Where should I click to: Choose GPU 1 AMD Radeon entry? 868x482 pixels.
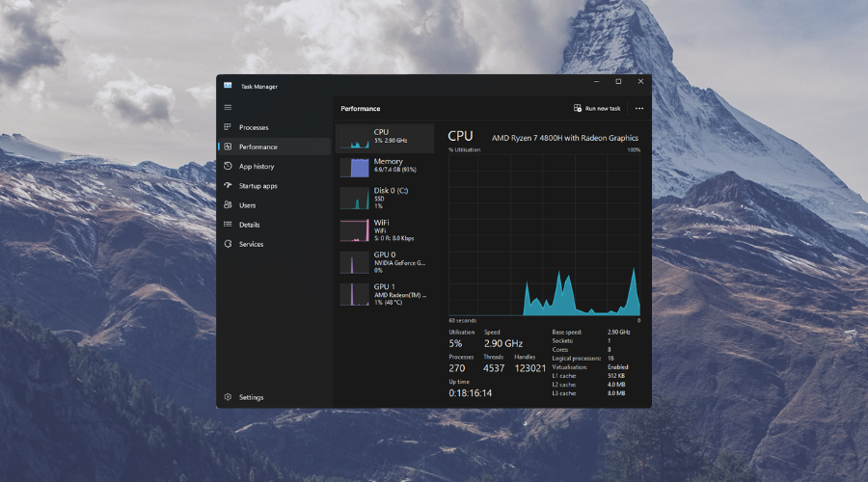click(x=384, y=293)
